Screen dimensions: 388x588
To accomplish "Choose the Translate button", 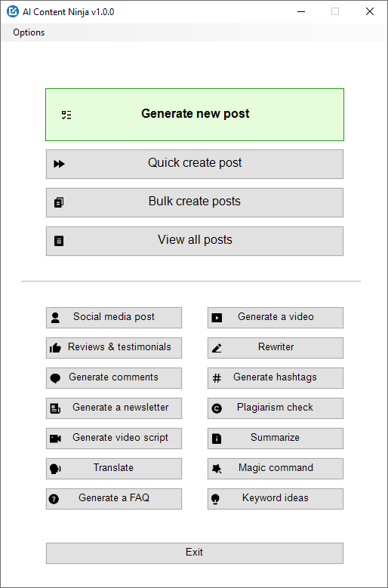I will [x=114, y=469].
